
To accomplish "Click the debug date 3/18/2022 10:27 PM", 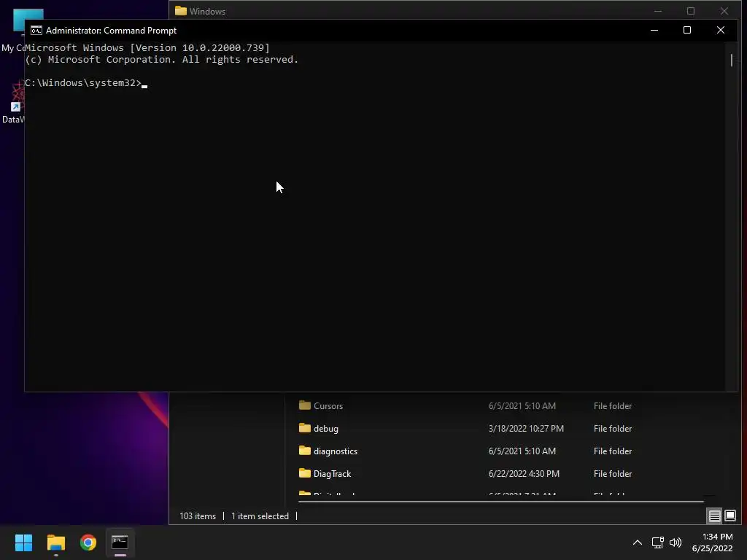I will 526,428.
